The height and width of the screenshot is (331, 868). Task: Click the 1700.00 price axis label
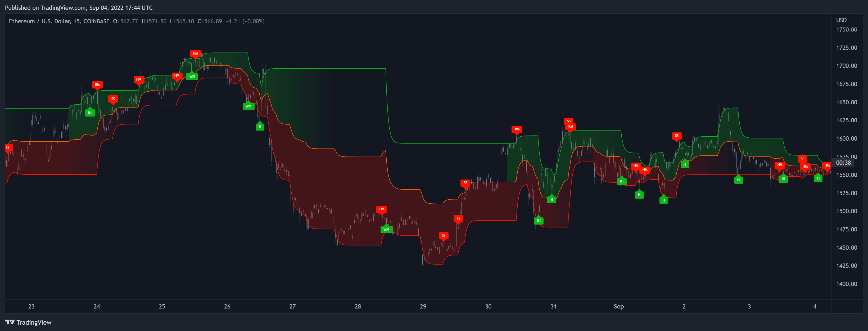pos(847,66)
